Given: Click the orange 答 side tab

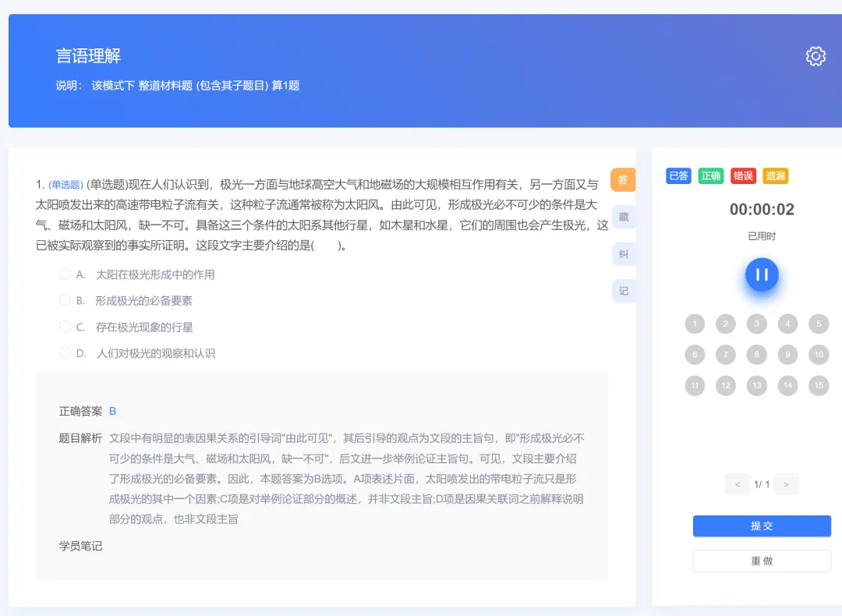Looking at the screenshot, I should tap(623, 180).
